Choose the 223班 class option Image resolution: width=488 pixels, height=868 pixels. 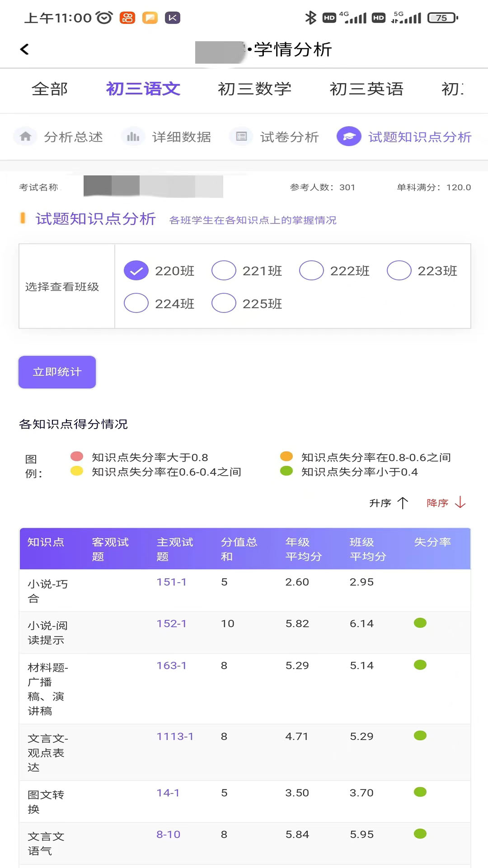[x=399, y=271]
